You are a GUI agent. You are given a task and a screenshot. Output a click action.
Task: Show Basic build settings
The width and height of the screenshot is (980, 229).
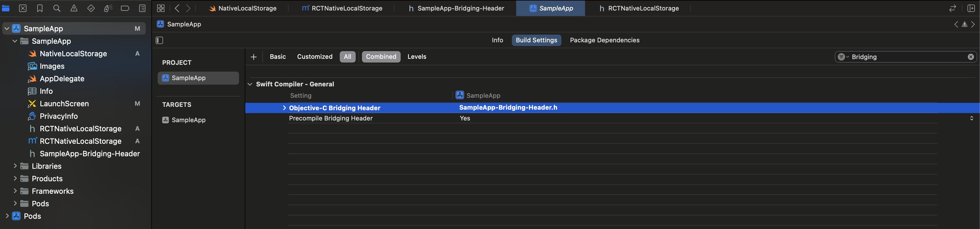pos(277,57)
